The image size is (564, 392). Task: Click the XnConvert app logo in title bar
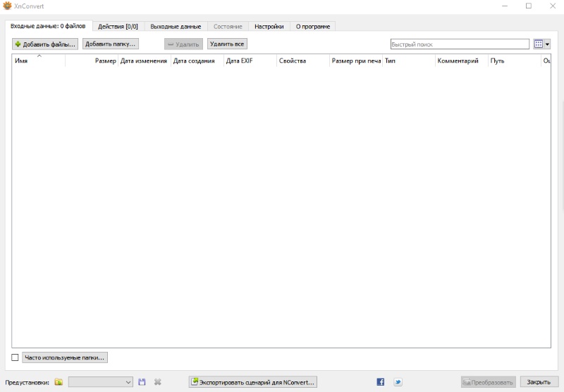point(7,6)
